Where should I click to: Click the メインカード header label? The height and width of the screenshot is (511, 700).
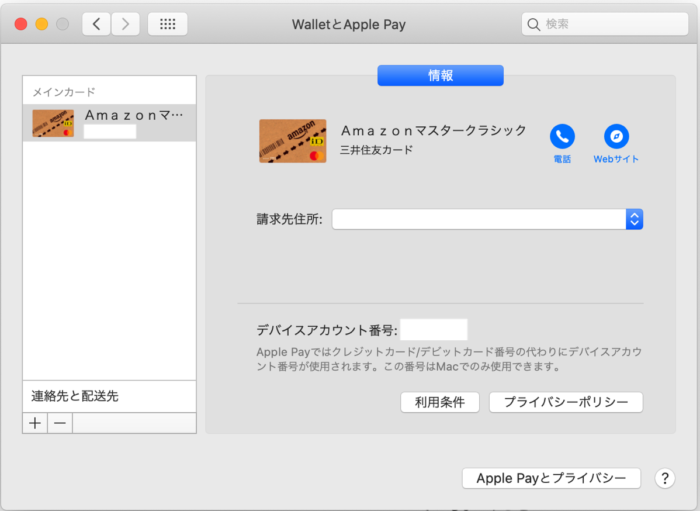(x=64, y=92)
